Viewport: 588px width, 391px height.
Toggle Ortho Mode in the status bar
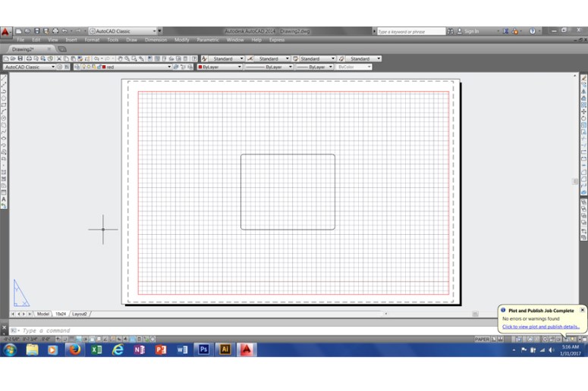pos(79,339)
